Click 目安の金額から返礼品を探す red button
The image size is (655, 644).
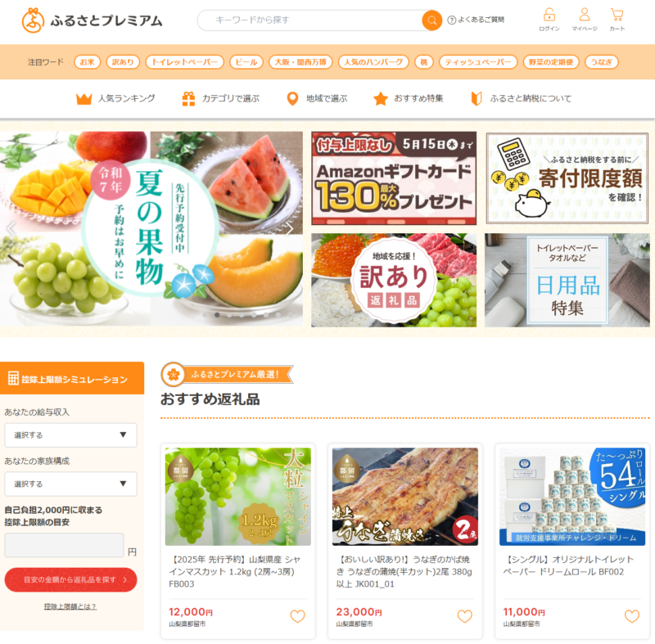pyautogui.click(x=70, y=579)
